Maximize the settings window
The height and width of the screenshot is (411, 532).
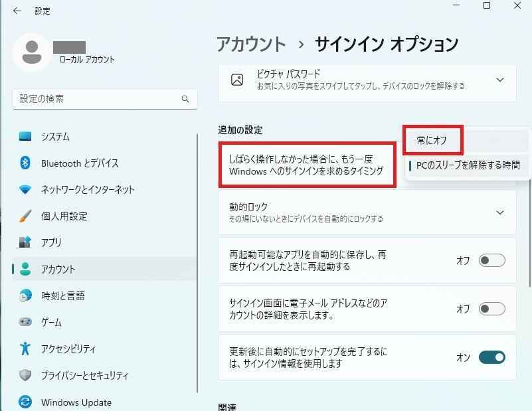(487, 5)
